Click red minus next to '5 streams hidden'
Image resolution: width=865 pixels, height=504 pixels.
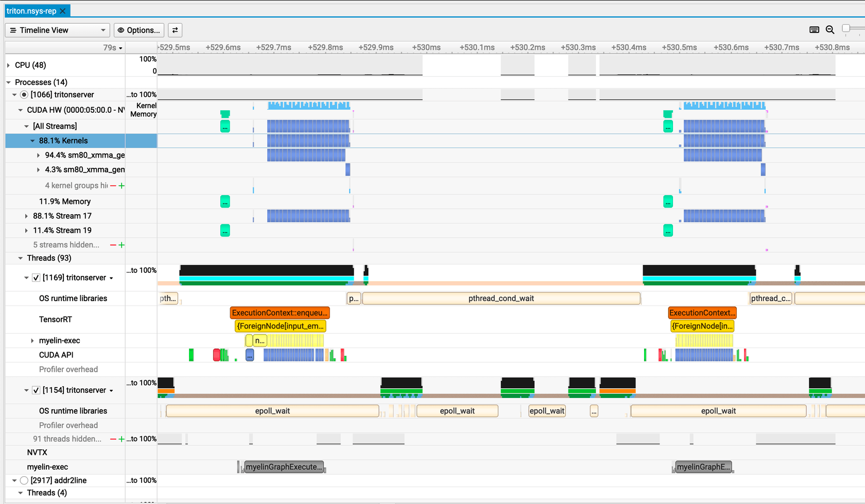click(x=113, y=245)
